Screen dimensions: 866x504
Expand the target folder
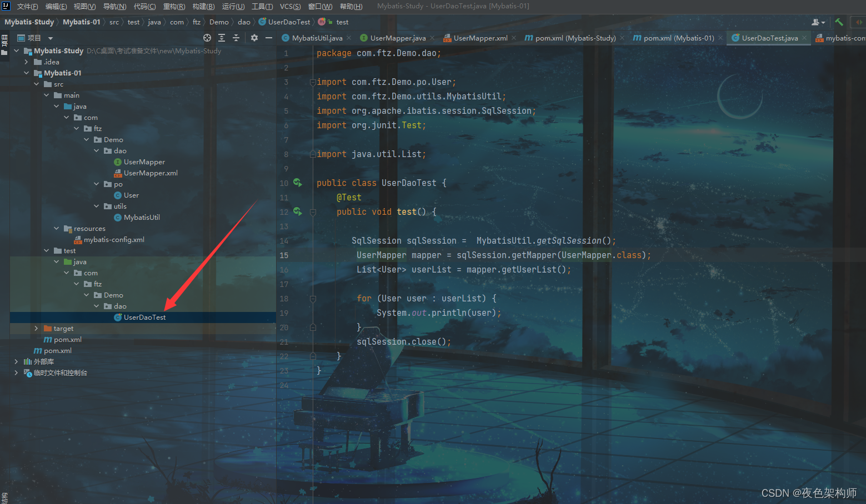tap(36, 329)
